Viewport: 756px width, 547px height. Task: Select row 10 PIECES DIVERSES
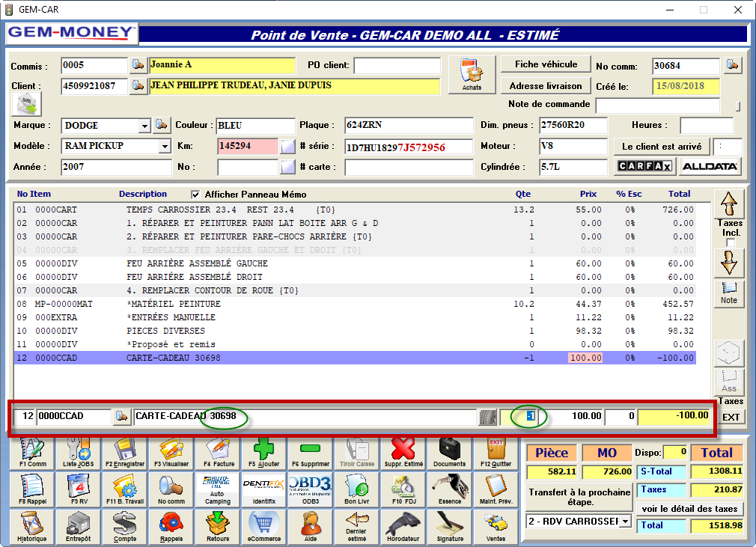(x=355, y=331)
